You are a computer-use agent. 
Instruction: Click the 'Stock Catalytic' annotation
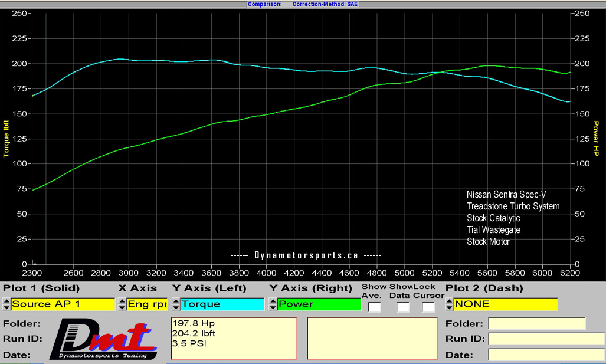[x=493, y=218]
